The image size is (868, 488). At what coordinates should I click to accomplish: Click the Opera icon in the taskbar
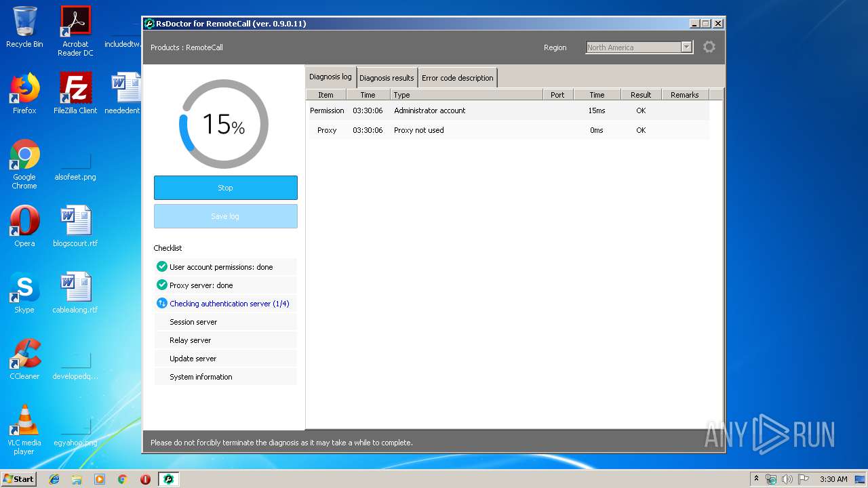click(x=145, y=479)
